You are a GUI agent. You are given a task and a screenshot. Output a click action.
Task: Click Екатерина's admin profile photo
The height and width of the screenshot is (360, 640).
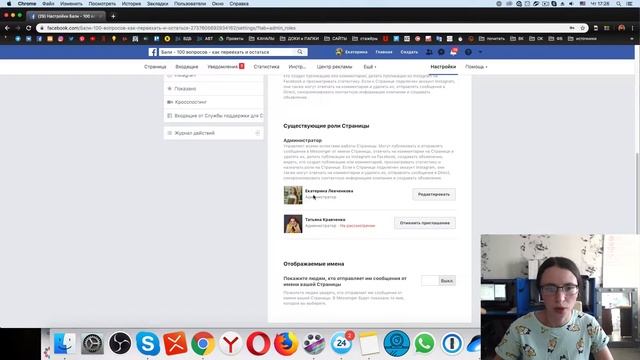[293, 195]
